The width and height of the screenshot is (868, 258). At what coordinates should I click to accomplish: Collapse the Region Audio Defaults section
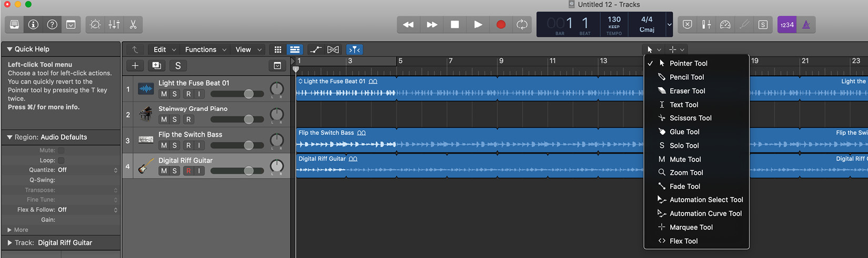tap(9, 137)
